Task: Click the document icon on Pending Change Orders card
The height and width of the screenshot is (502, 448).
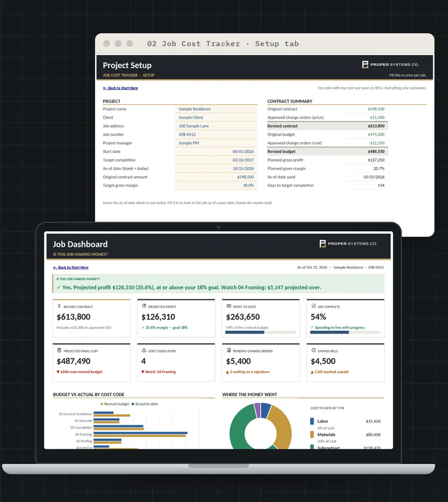Action: coord(229,350)
